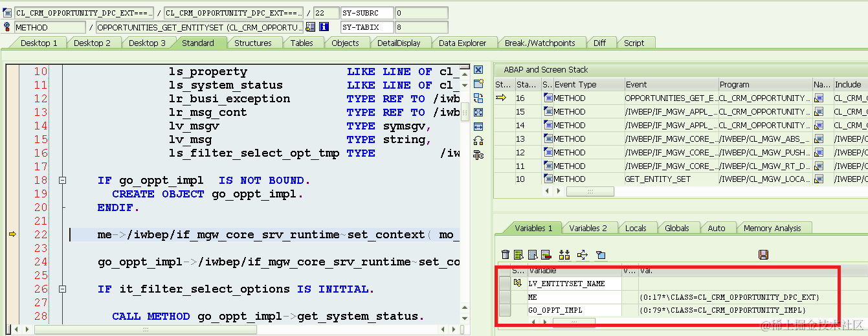Select the row selector for ME variable
This screenshot has width=868, height=336.
504,297
